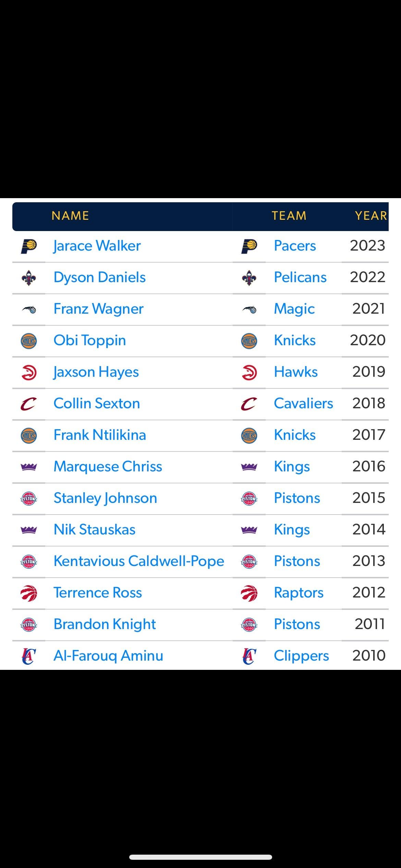The height and width of the screenshot is (868, 401).
Task: Tap the Kings logo beside Marquese Chriss
Action: point(29,467)
